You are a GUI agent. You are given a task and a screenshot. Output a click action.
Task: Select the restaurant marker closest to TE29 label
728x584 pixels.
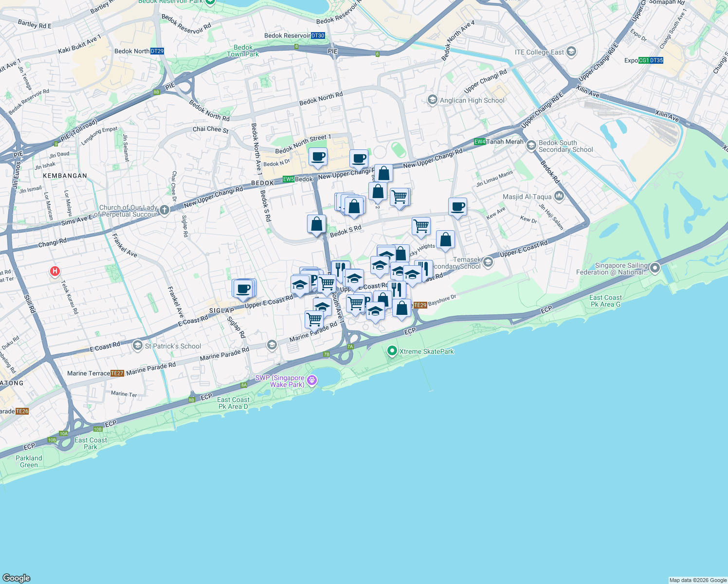397,290
